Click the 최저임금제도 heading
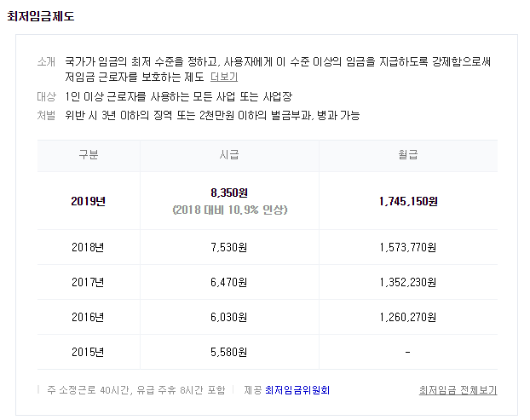Screen dimensions: 530x420 point(41,16)
